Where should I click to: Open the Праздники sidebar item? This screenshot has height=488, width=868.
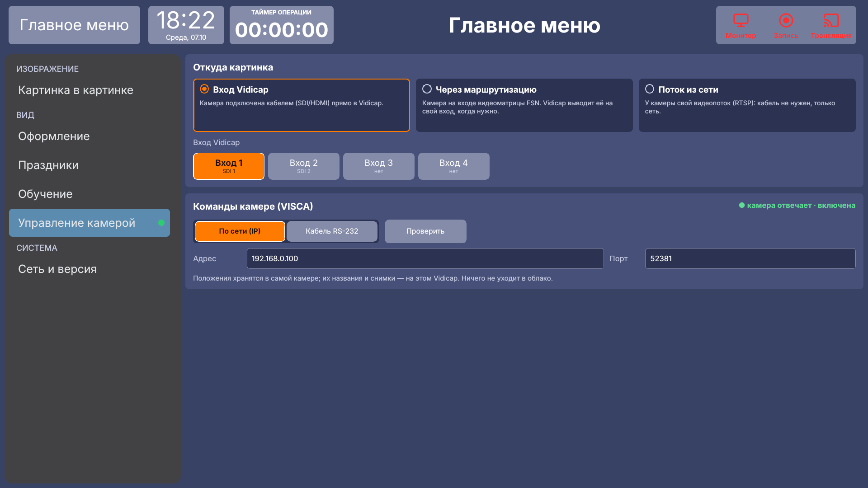click(x=90, y=165)
